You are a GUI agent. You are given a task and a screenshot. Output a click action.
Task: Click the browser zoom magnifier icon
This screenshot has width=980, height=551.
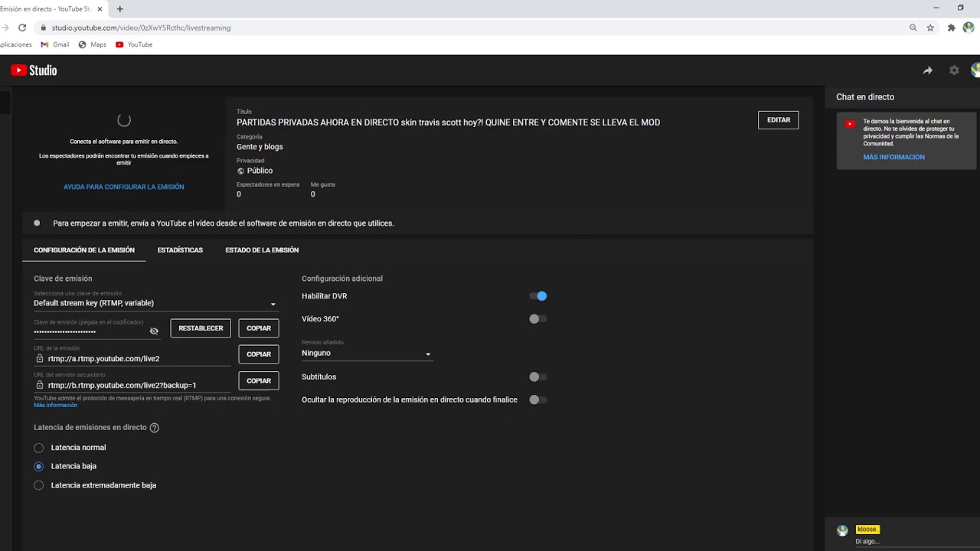[x=913, y=28]
